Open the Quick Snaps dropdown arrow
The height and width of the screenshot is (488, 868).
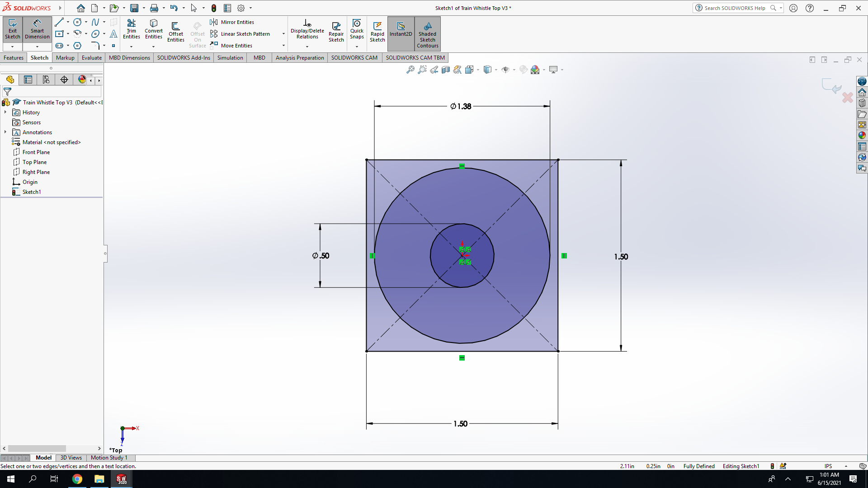tap(357, 47)
